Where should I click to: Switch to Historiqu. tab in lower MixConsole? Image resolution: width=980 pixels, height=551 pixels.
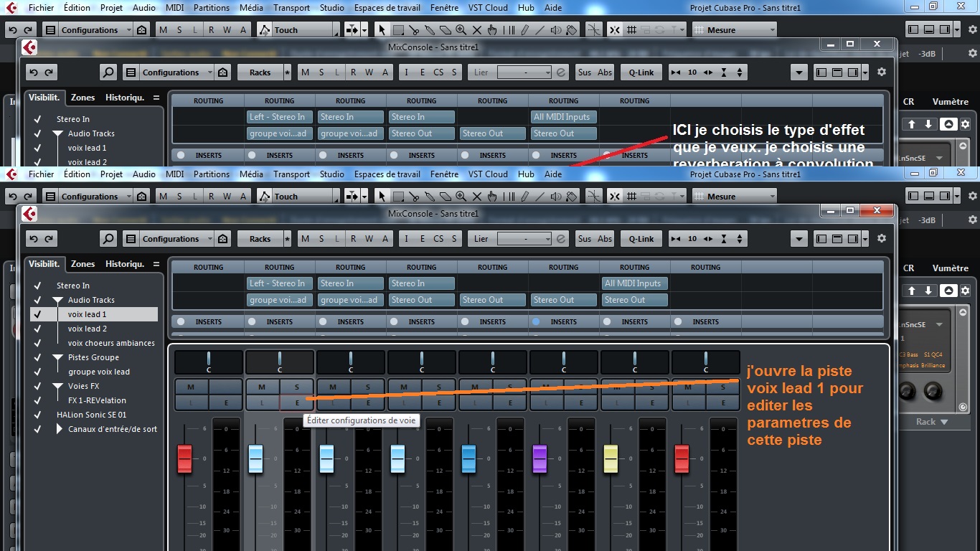(125, 264)
